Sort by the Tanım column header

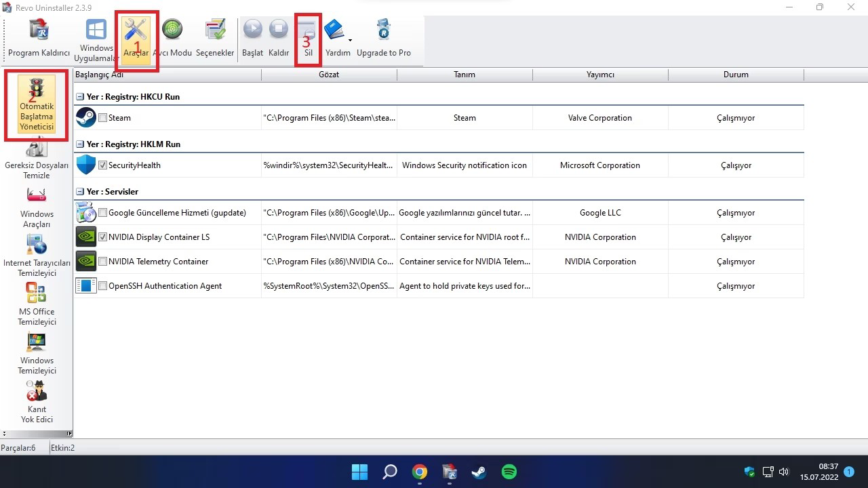tap(465, 75)
